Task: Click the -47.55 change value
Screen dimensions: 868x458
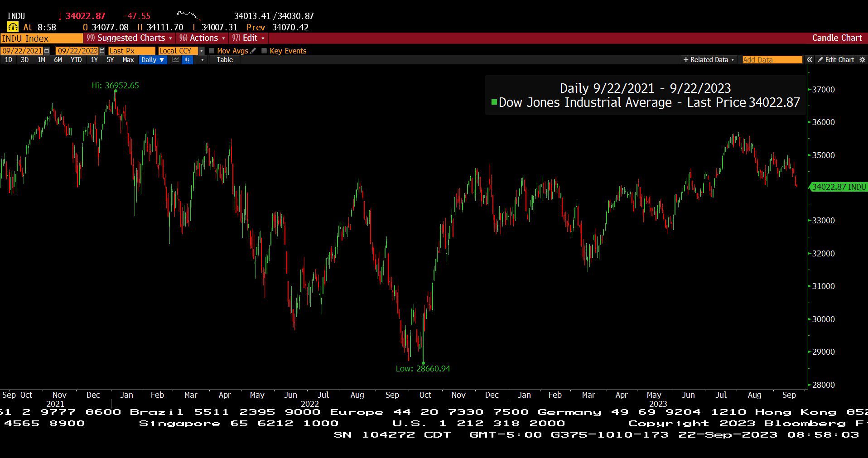Action: tap(137, 16)
